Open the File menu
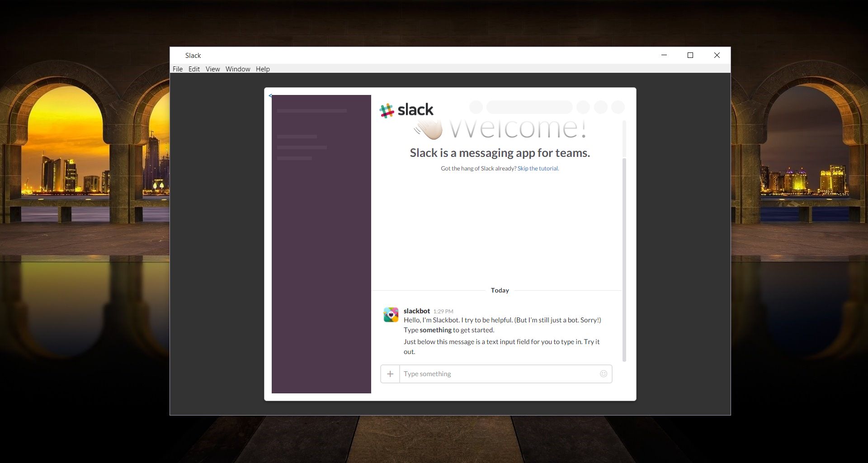This screenshot has width=868, height=463. pyautogui.click(x=177, y=69)
